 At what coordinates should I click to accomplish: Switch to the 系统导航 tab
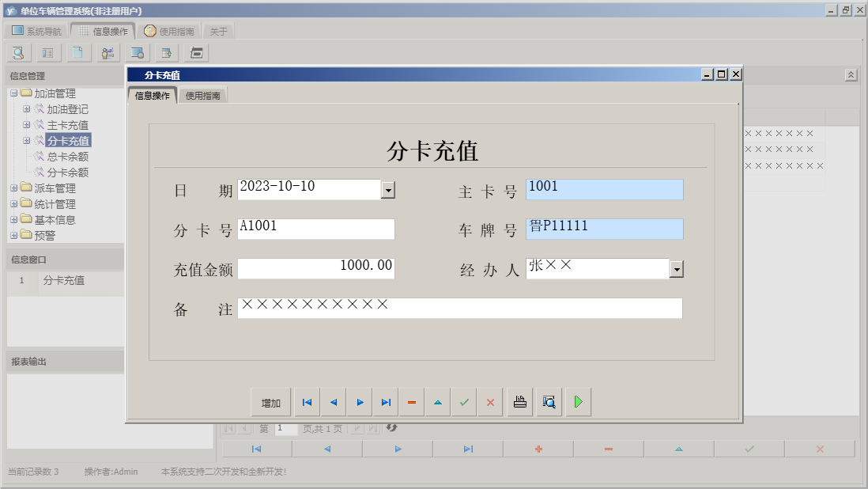tap(36, 30)
